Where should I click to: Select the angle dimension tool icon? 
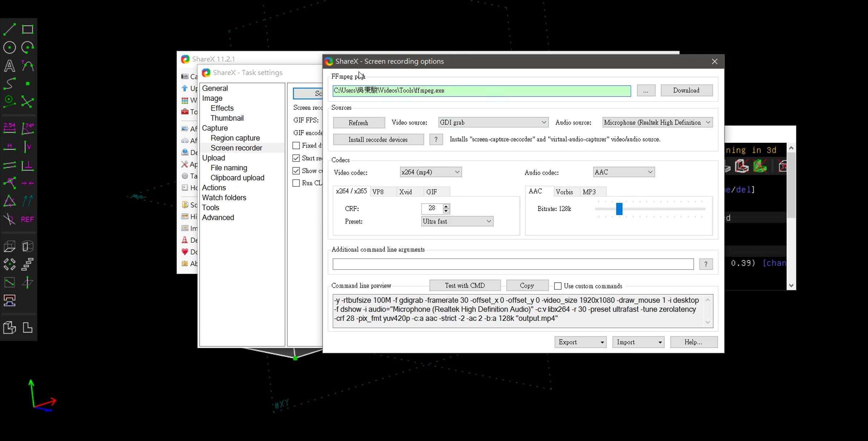(x=27, y=128)
